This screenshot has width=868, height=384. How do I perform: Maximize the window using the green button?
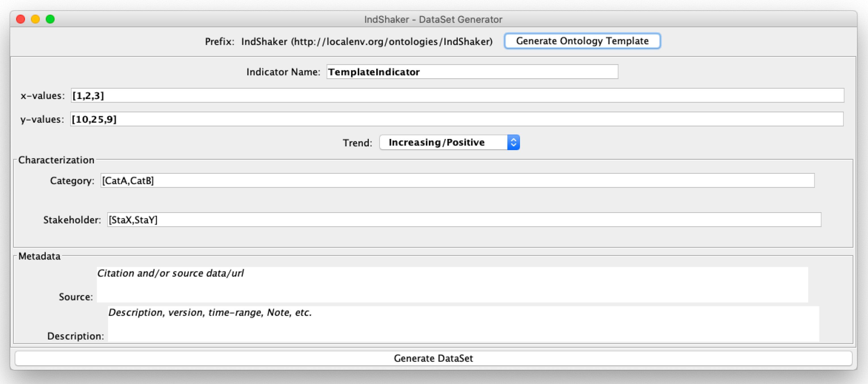[50, 19]
